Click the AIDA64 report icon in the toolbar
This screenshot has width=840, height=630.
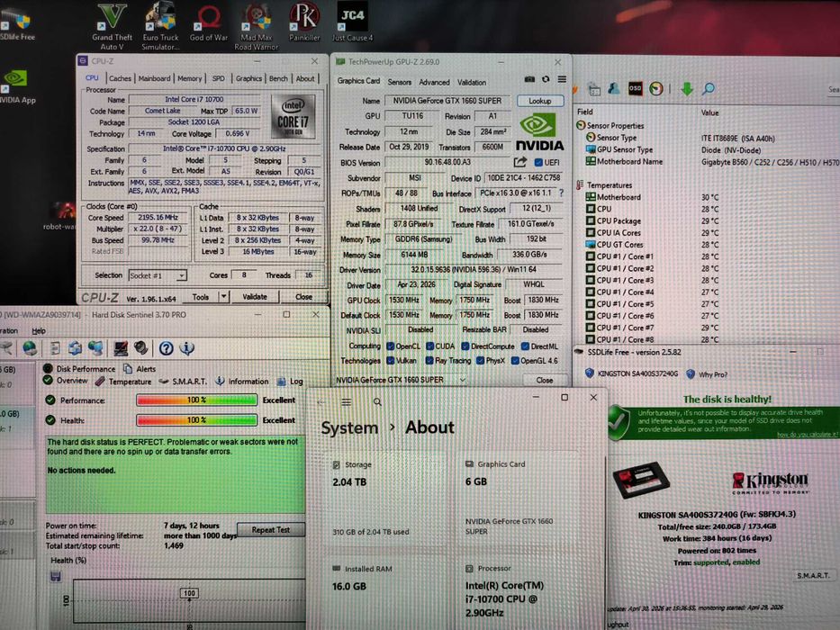click(x=593, y=89)
